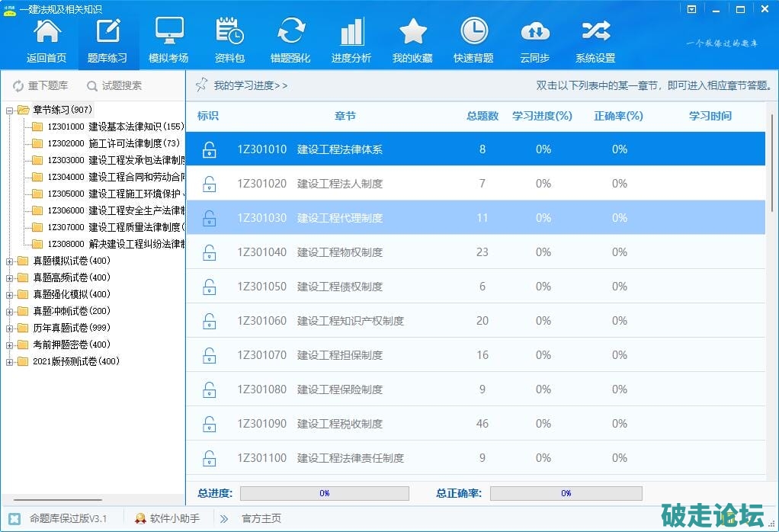The width and height of the screenshot is (779, 532).
Task: Collapse the 章节练习(907) tree node
Action: click(10, 110)
